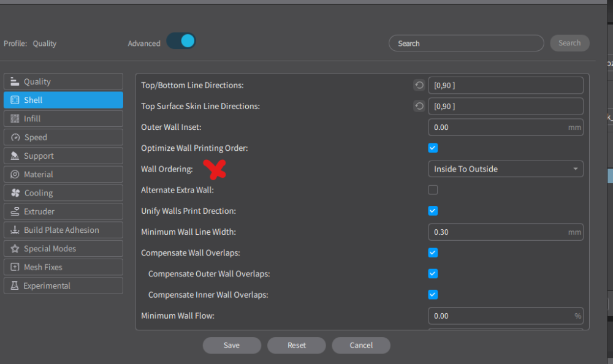
Task: Reset Top Surface Skin Line Directions
Action: click(419, 106)
